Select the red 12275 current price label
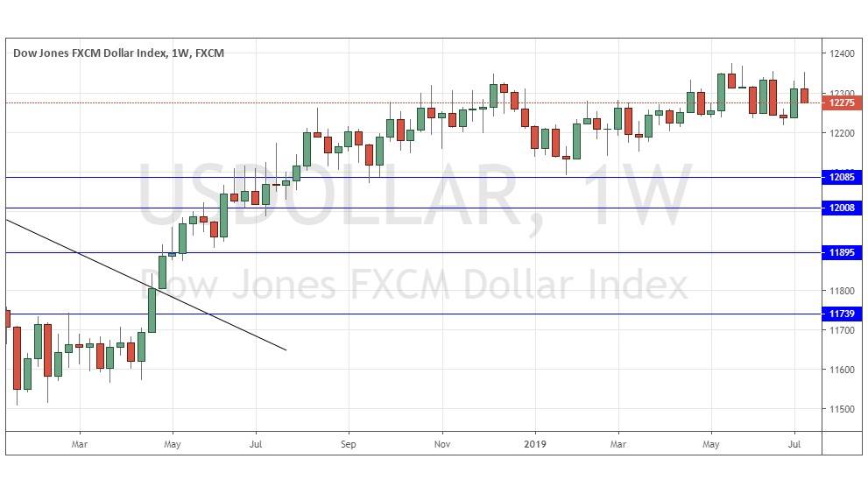 point(840,102)
